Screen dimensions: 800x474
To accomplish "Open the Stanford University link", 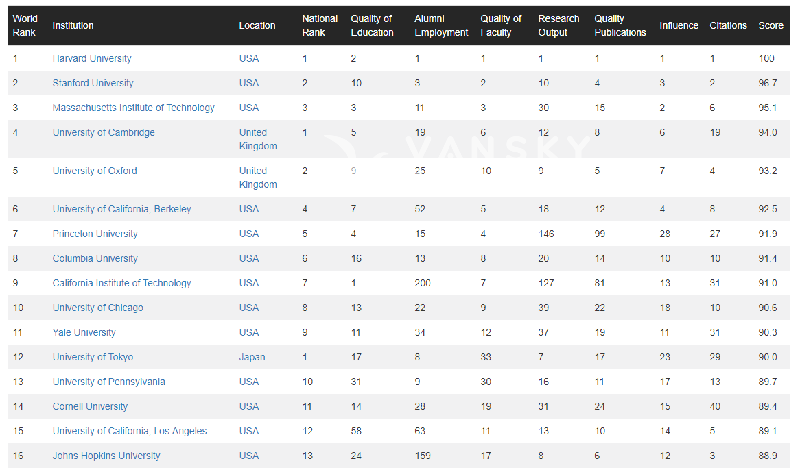I will pyautogui.click(x=93, y=83).
